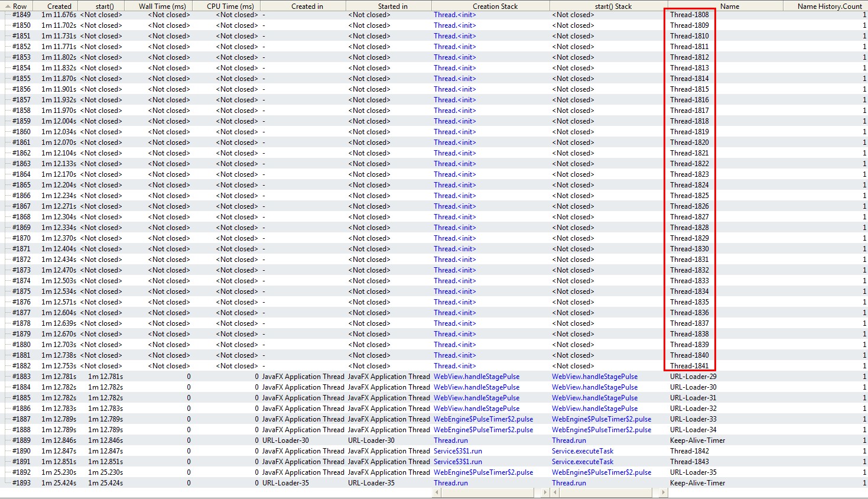Click the Name column header
The width and height of the screenshot is (868, 499).
[729, 6]
